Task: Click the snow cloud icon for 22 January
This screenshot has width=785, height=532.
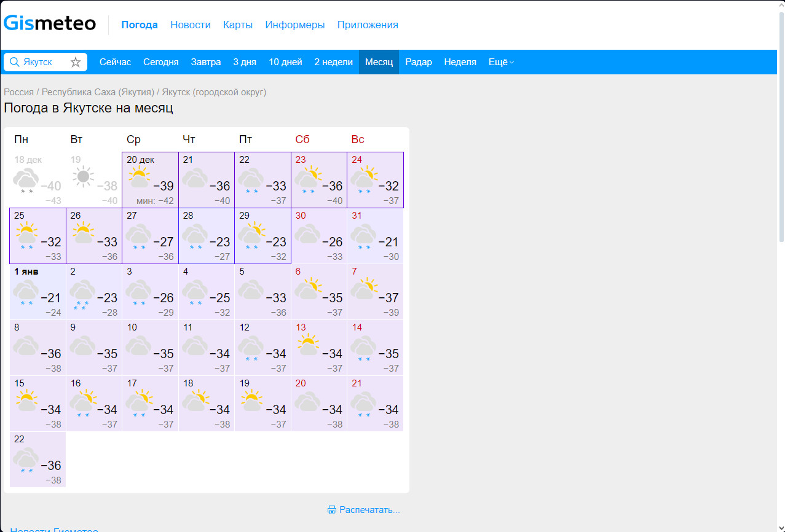Action: pyautogui.click(x=26, y=460)
